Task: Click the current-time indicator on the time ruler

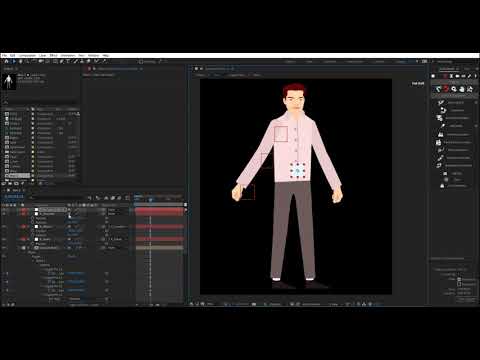Action: click(150, 200)
